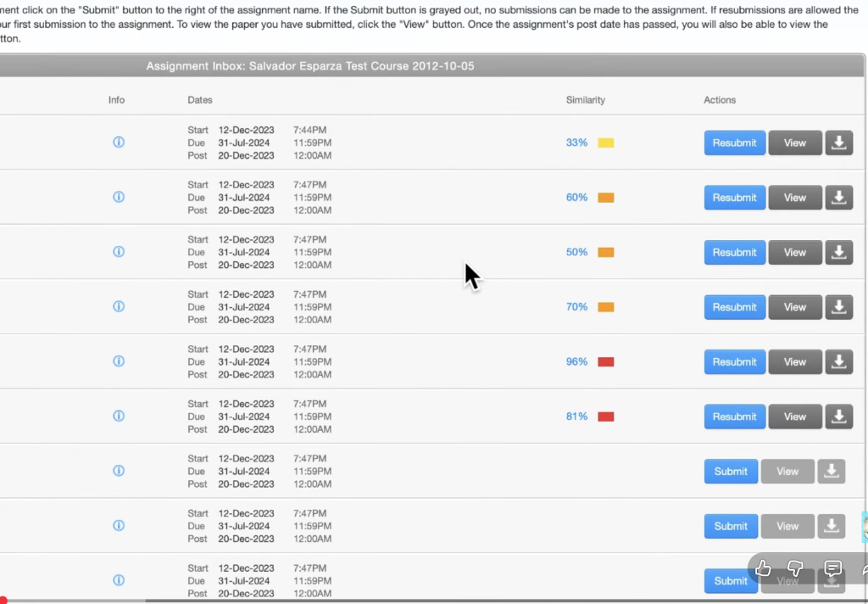Click the 7:44PM start time
The image size is (868, 604).
click(x=309, y=130)
